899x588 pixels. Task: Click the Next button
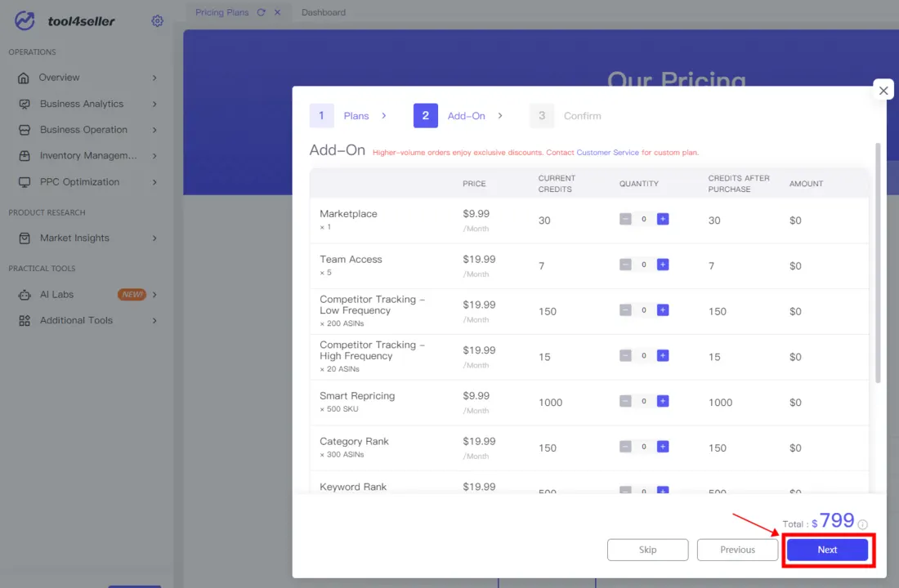pos(827,550)
